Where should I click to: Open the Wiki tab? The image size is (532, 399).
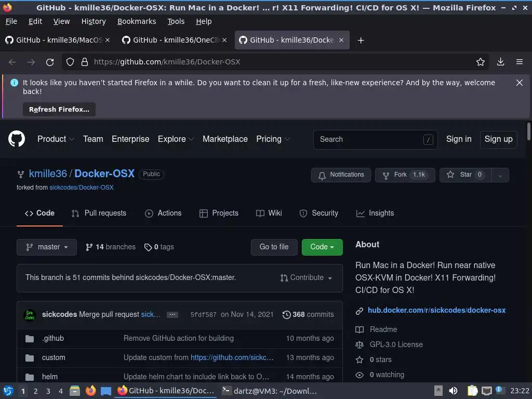coord(269,213)
